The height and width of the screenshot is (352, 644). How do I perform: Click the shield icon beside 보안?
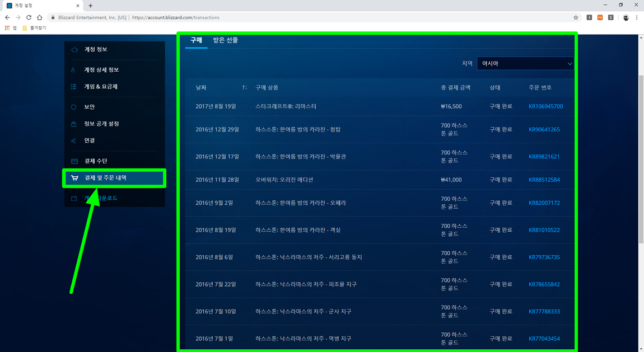click(x=73, y=107)
